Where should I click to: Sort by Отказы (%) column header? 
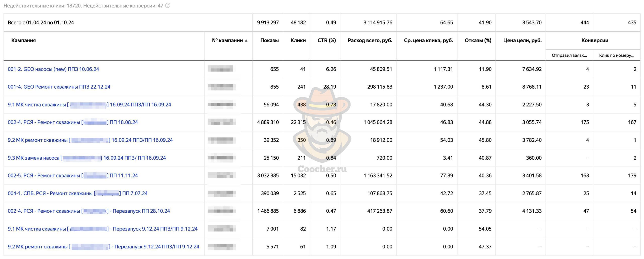tap(478, 41)
